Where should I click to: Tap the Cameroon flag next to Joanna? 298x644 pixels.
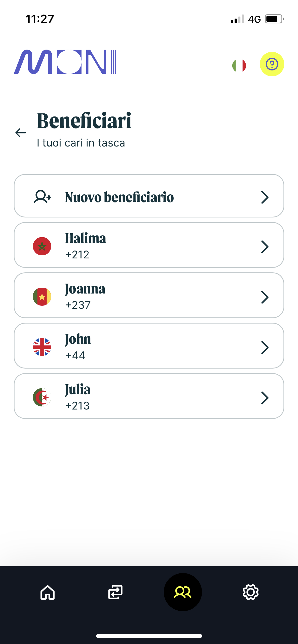tap(42, 297)
